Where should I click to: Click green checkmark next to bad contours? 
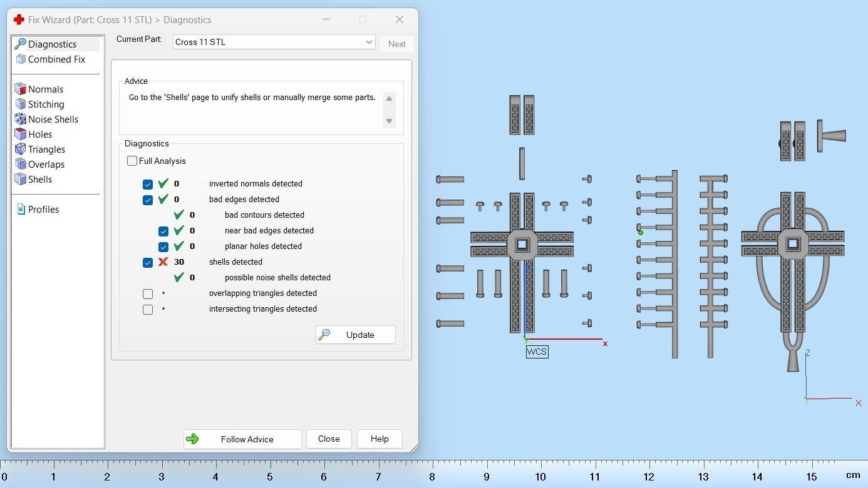pos(178,215)
